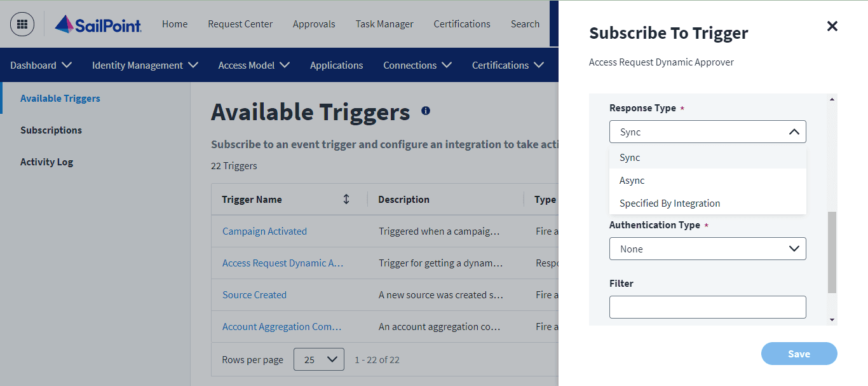Viewport: 868px width, 386px height.
Task: Open the Rows per page dropdown
Action: (x=319, y=359)
